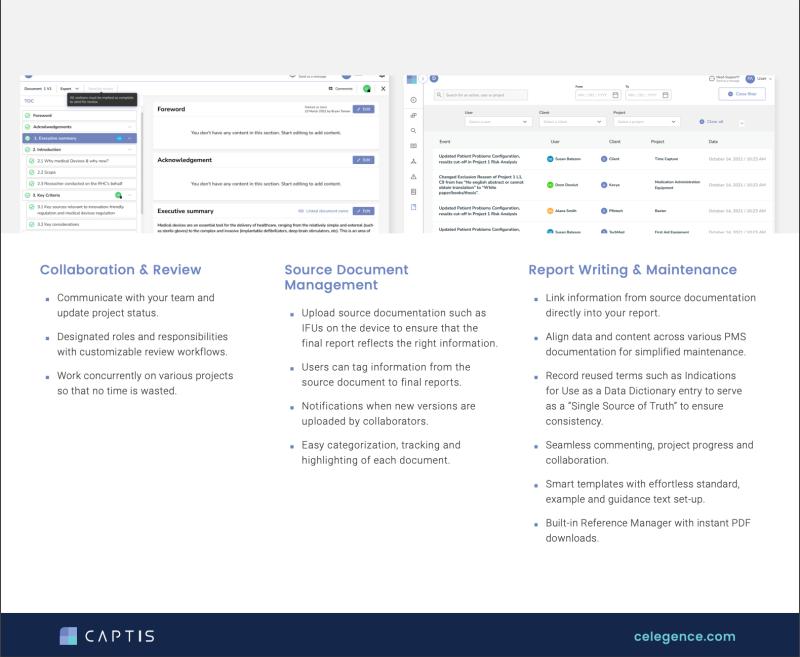Open the hierarchy tree icon in sidebar
This screenshot has height=657, width=800.
413,161
